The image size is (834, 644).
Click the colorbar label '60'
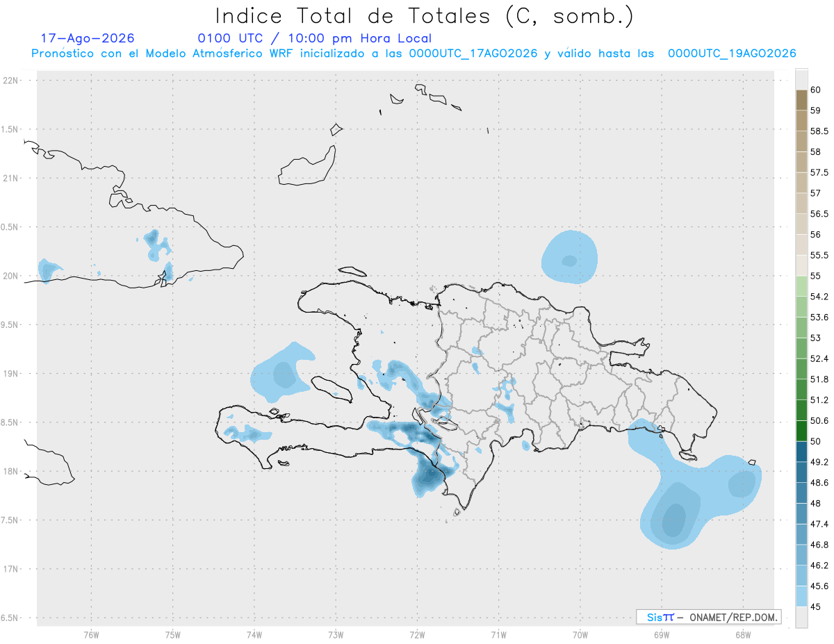click(x=815, y=90)
